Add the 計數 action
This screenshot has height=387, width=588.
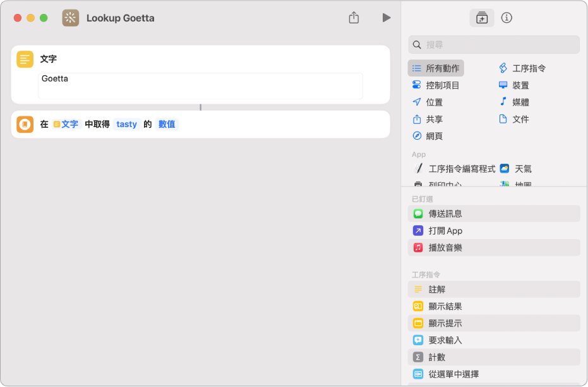tap(494, 357)
